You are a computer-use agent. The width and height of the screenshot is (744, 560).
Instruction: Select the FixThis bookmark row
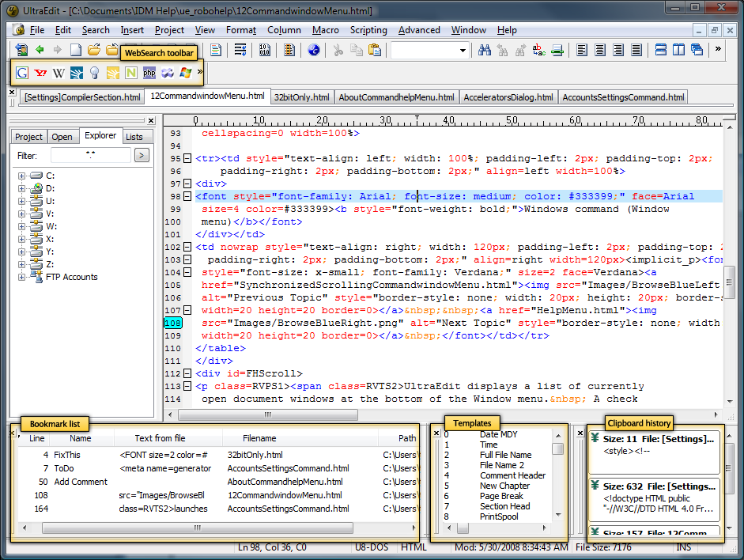(x=218, y=455)
